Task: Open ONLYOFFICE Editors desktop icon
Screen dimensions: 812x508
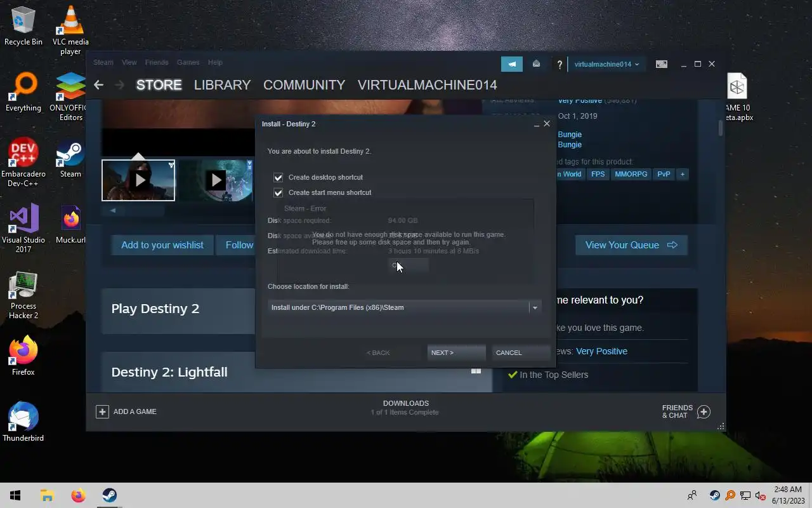Action: 70,97
